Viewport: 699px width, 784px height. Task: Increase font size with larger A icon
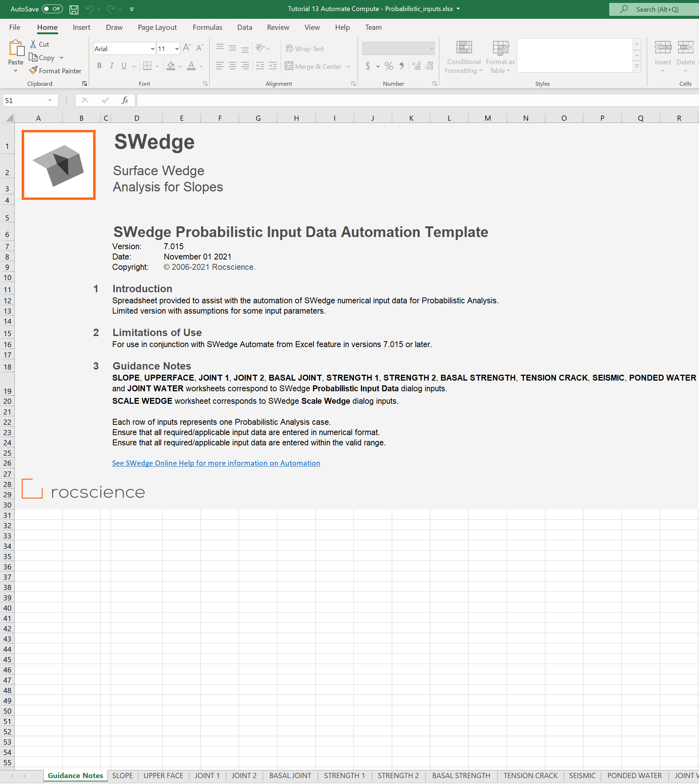(x=187, y=47)
